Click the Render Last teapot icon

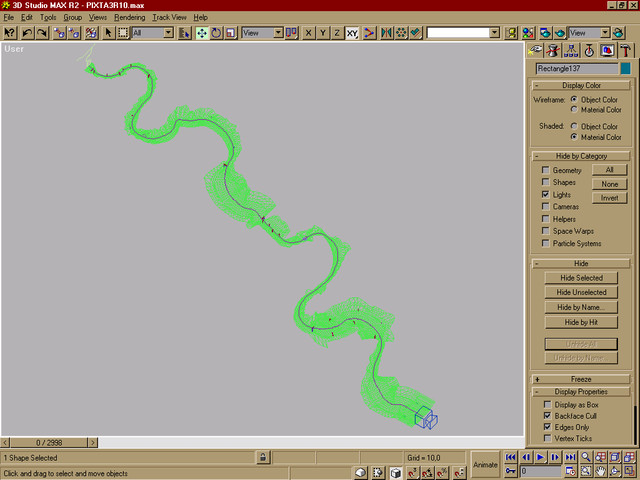point(618,33)
